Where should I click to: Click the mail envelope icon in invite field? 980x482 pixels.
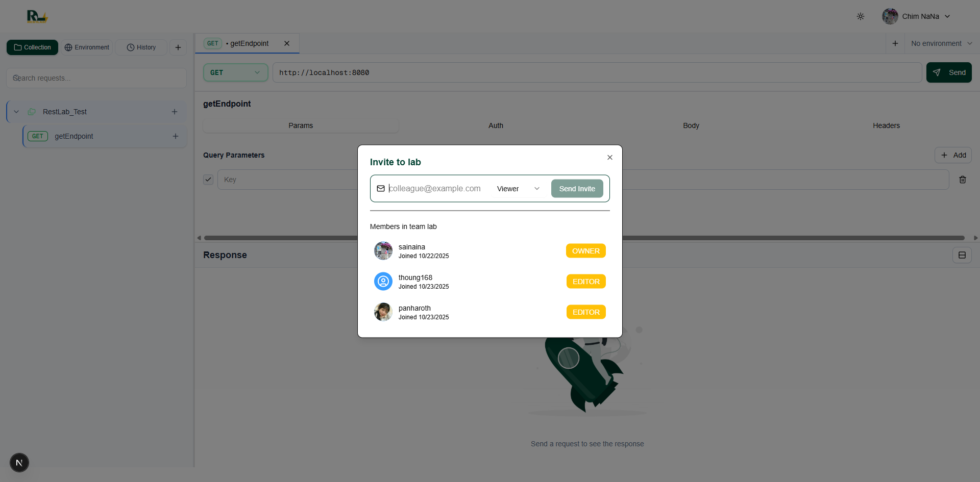tap(381, 189)
